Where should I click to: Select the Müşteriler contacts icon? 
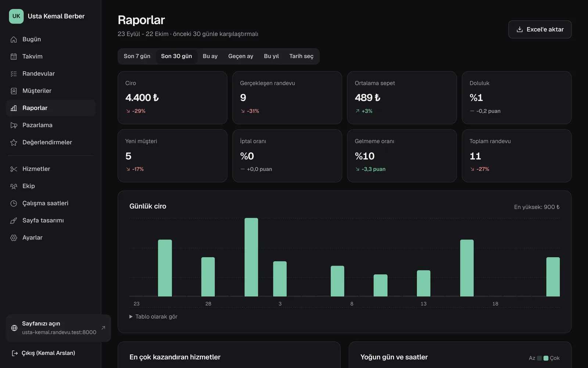pyautogui.click(x=14, y=91)
